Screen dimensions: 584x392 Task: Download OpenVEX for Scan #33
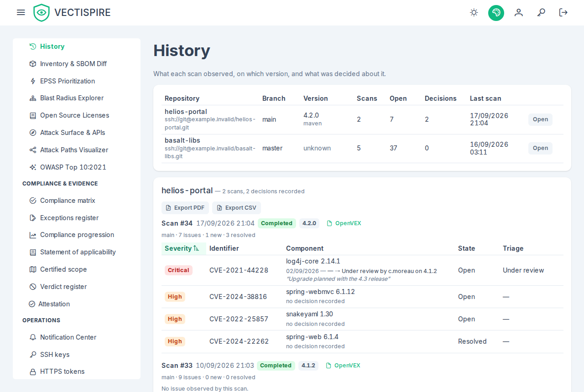(343, 366)
